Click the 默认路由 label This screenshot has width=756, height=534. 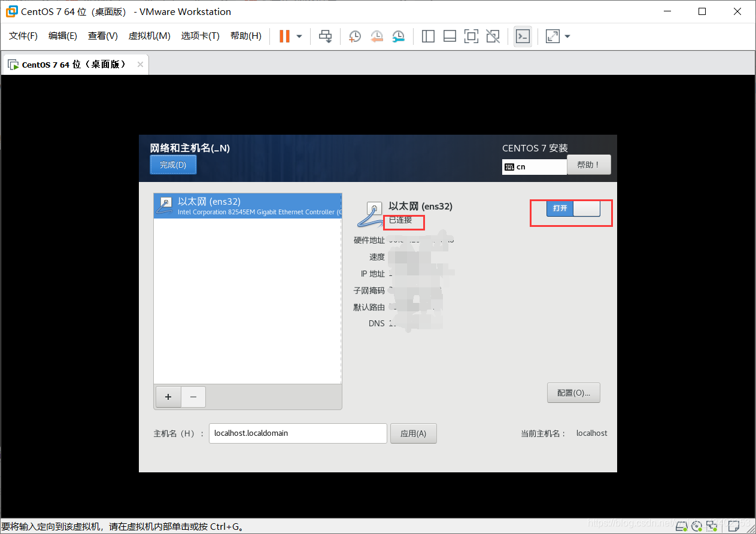click(369, 307)
